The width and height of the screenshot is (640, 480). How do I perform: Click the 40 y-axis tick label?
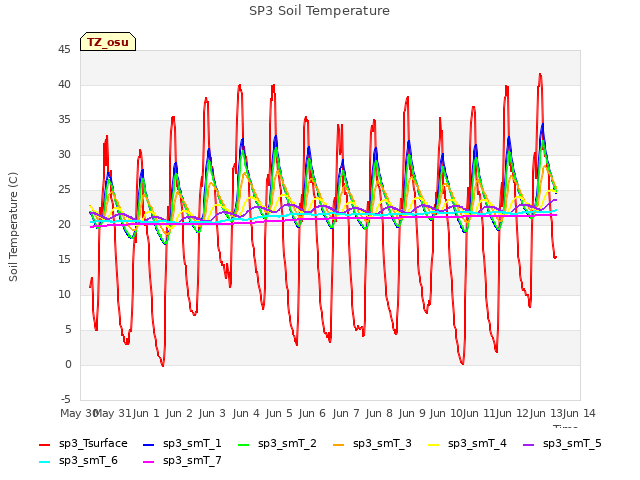[x=64, y=84]
